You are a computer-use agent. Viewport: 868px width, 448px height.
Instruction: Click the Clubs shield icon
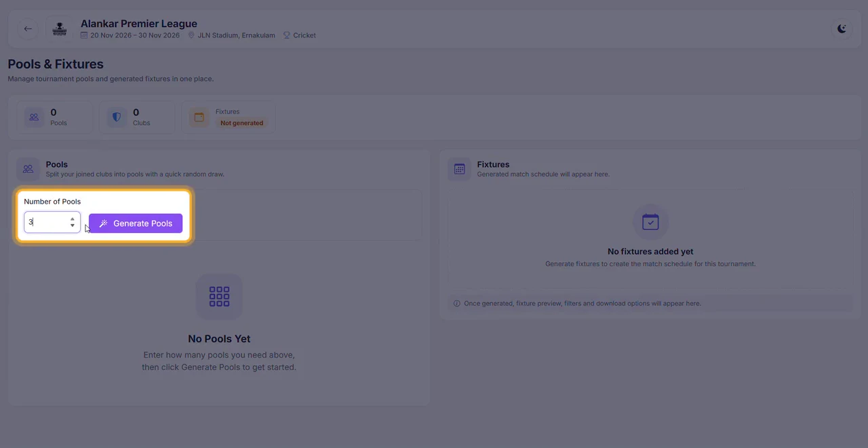117,117
